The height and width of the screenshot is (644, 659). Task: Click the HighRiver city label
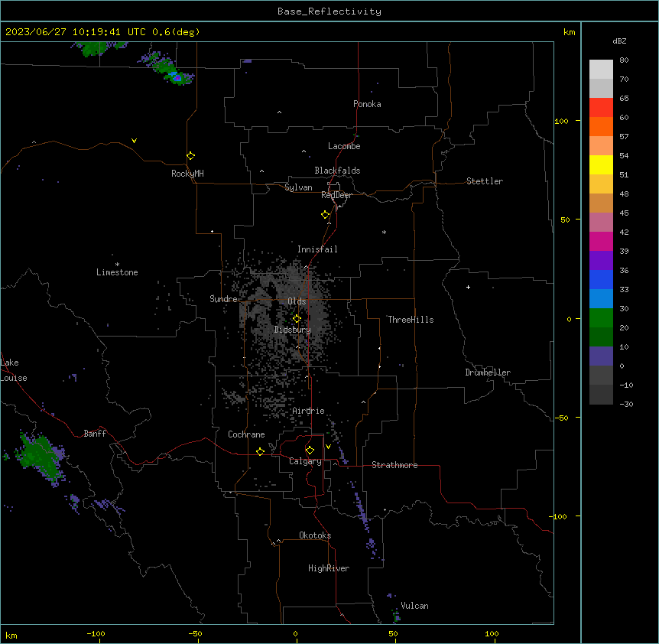[x=329, y=568]
